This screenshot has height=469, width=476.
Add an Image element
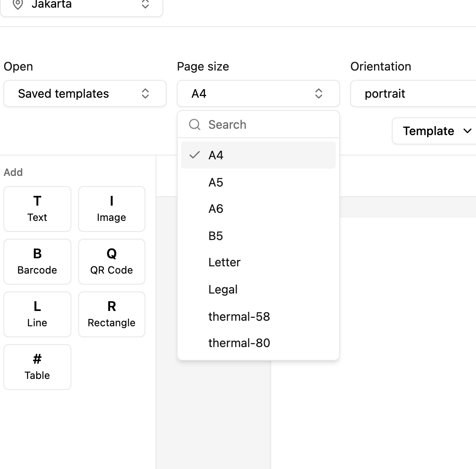tap(112, 209)
